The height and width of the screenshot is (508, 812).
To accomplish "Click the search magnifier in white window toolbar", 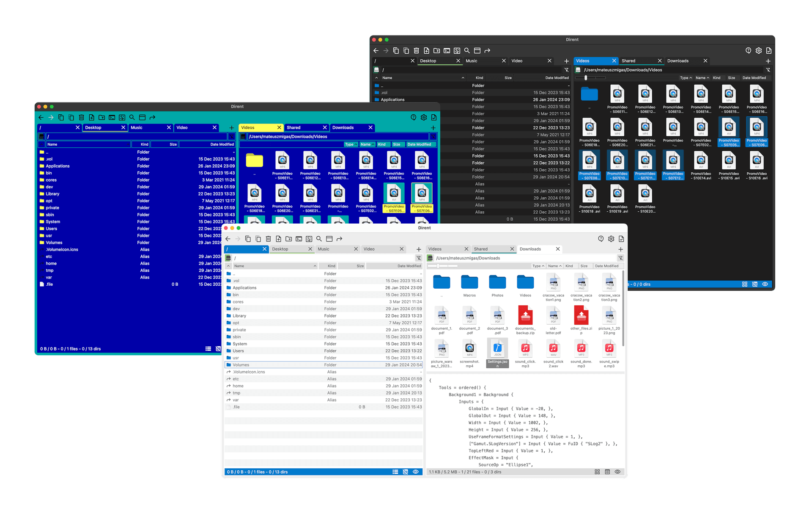I will (x=319, y=239).
